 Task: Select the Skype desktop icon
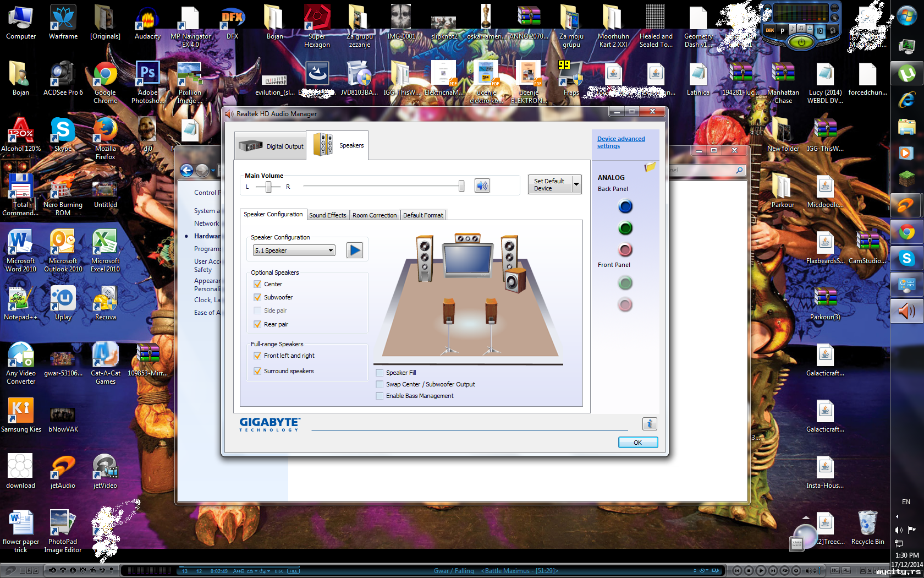click(x=63, y=135)
